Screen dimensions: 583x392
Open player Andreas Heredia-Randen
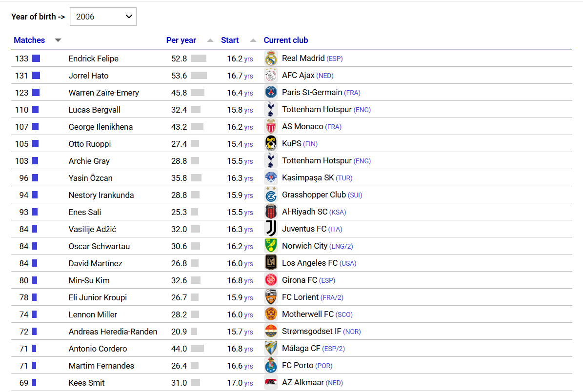click(x=113, y=332)
